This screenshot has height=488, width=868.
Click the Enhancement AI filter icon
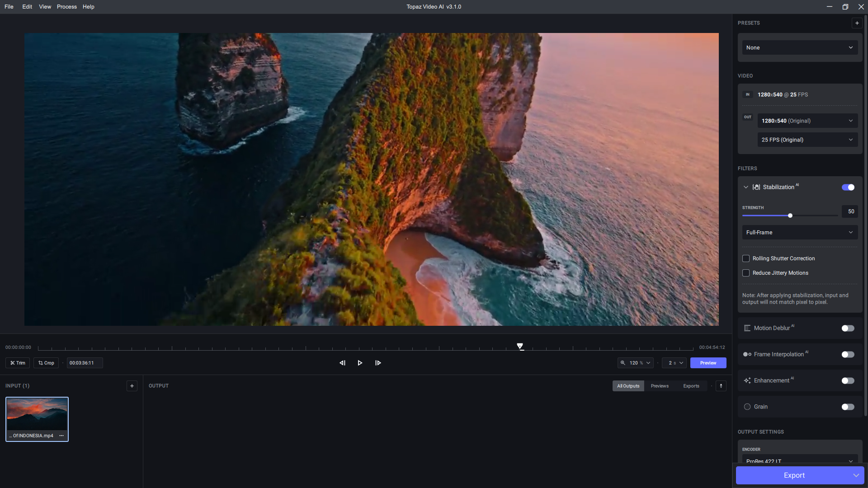tap(748, 380)
